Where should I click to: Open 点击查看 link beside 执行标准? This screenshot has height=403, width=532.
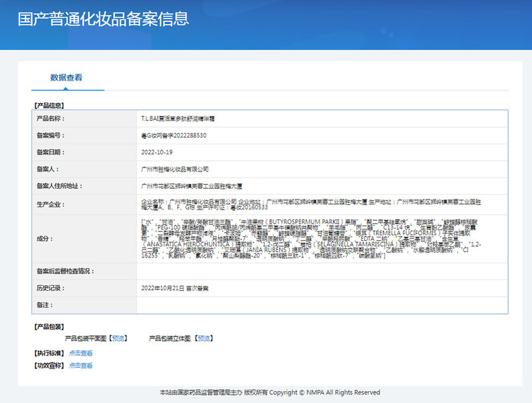pyautogui.click(x=80, y=353)
